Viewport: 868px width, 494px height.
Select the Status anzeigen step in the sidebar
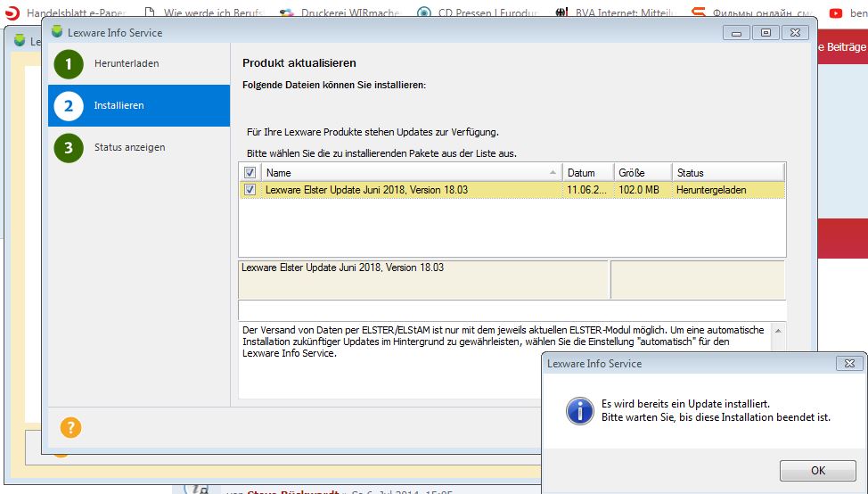click(139, 148)
